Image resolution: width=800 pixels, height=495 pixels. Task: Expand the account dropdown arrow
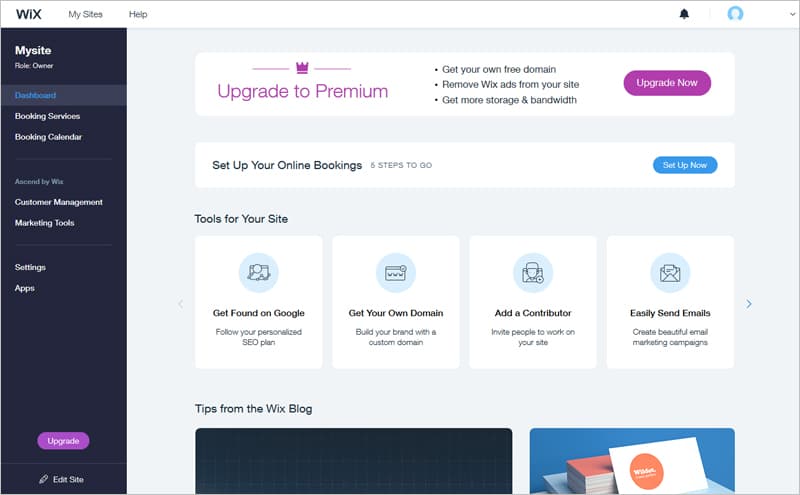(792, 14)
